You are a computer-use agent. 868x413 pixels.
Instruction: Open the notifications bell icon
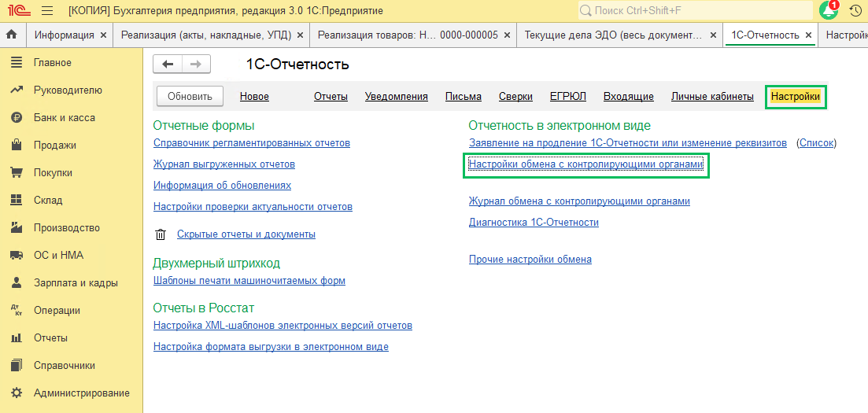click(x=829, y=10)
